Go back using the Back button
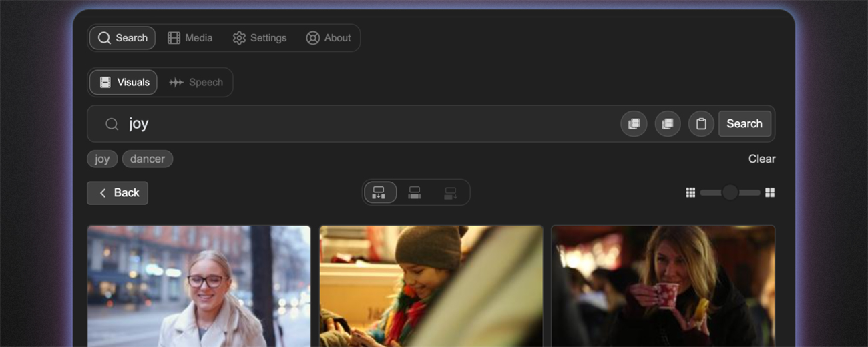Image resolution: width=868 pixels, height=347 pixels. pos(118,193)
